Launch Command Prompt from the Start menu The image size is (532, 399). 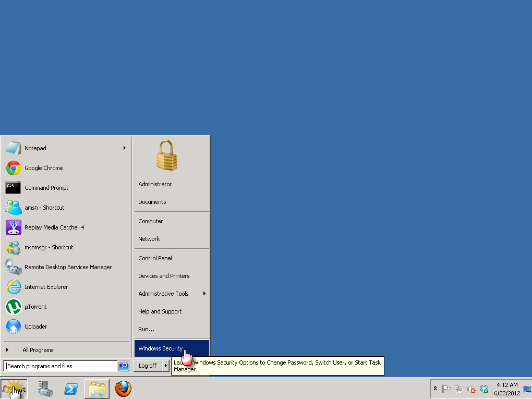pos(46,188)
